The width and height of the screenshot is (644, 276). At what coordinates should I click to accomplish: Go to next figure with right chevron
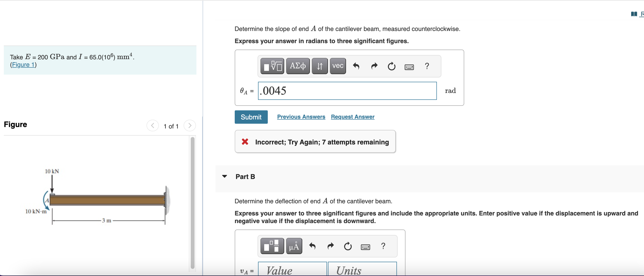190,126
